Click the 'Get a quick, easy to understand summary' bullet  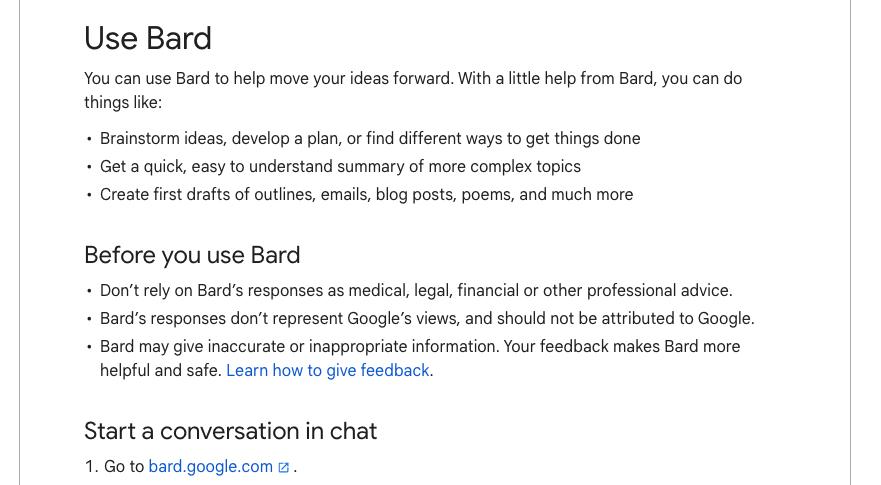tap(340, 166)
